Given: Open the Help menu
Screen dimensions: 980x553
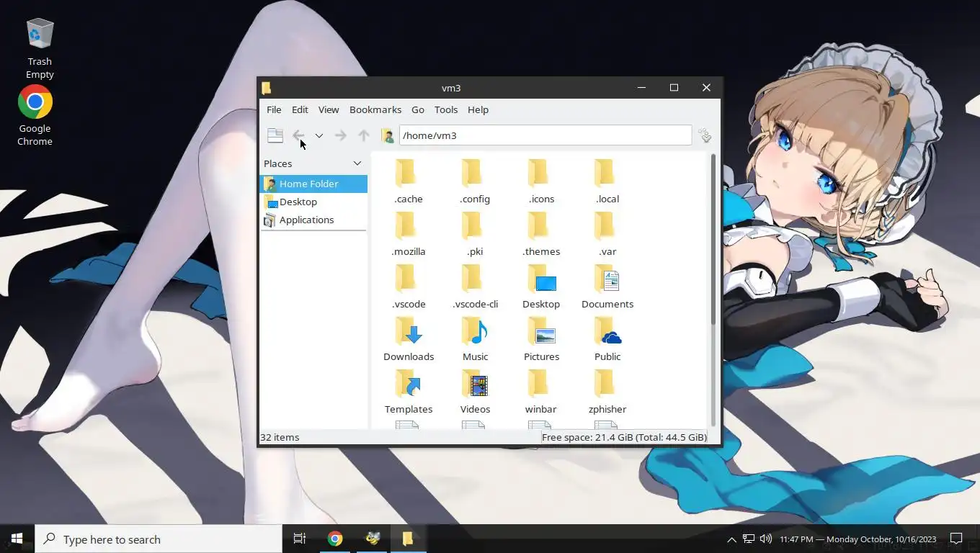Looking at the screenshot, I should [x=478, y=109].
